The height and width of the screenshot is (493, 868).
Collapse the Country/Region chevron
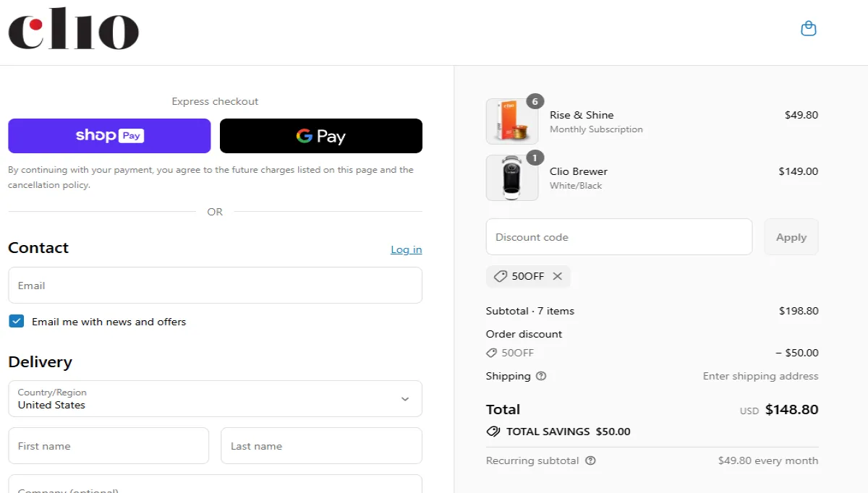pos(405,398)
